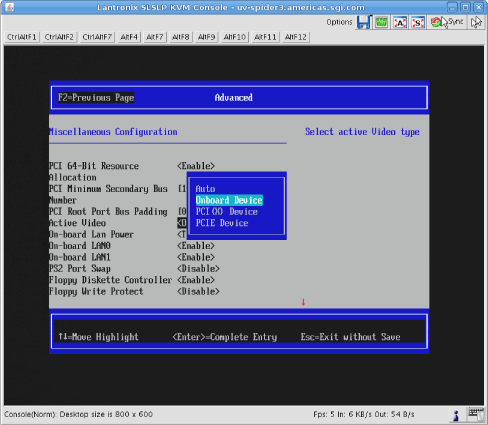Viewport: 488px width, 425px height.
Task: Select Auto in the video type popup
Action: click(205, 189)
